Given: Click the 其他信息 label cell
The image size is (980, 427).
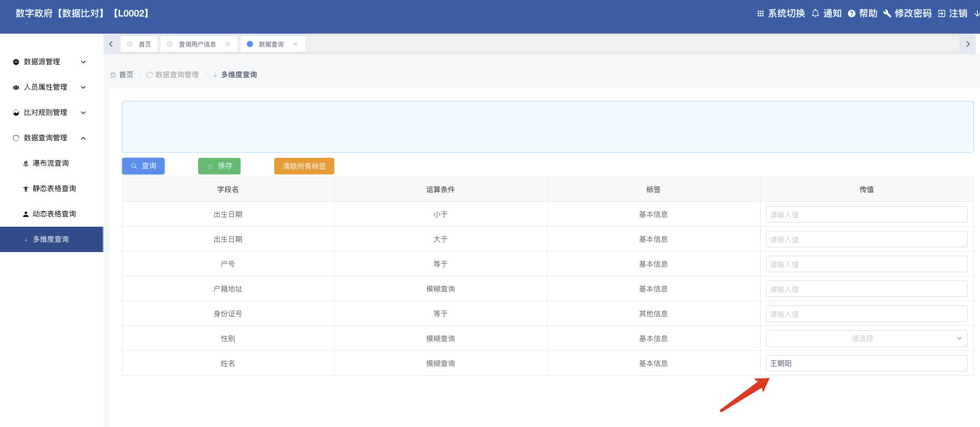Looking at the screenshot, I should 654,314.
